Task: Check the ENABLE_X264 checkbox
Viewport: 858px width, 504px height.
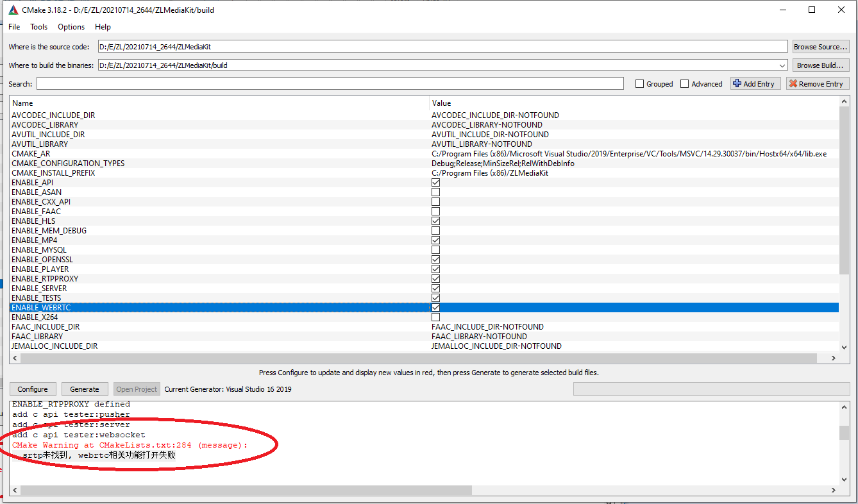Action: tap(436, 317)
